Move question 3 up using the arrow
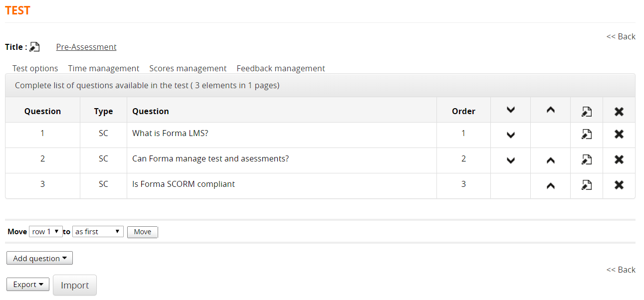The image size is (644, 300). click(x=550, y=185)
